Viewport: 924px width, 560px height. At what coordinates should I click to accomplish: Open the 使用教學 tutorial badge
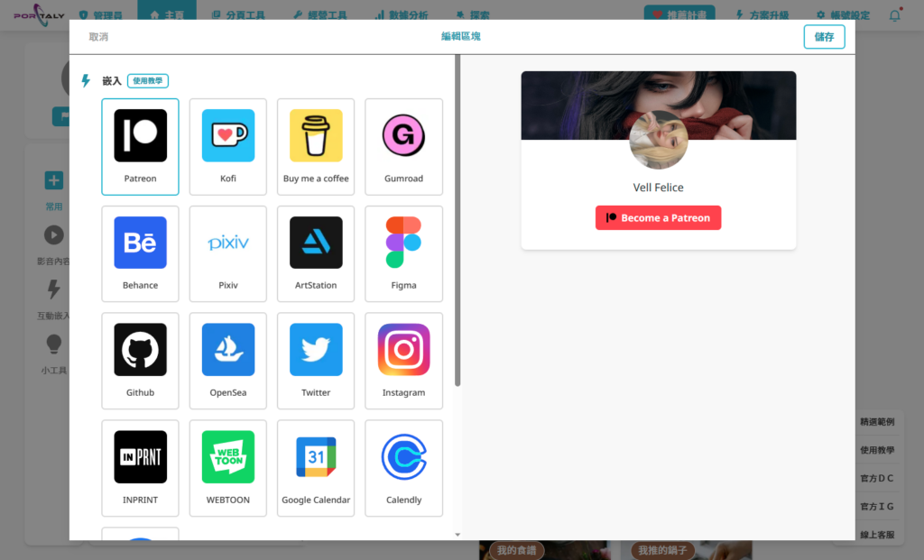(x=148, y=80)
